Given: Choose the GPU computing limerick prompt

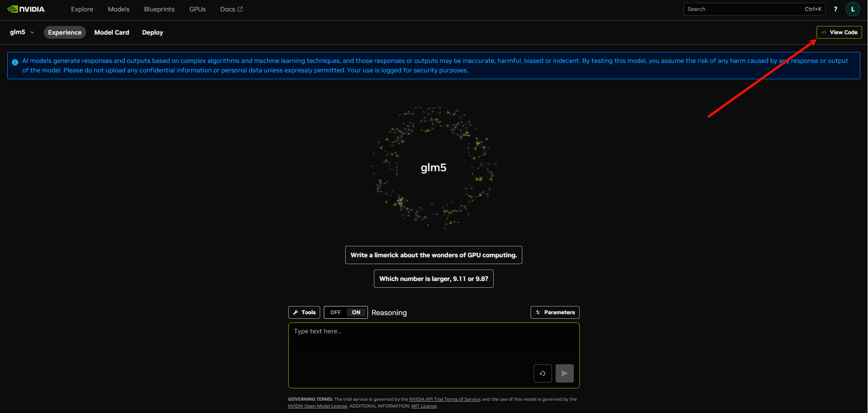Looking at the screenshot, I should pyautogui.click(x=434, y=255).
